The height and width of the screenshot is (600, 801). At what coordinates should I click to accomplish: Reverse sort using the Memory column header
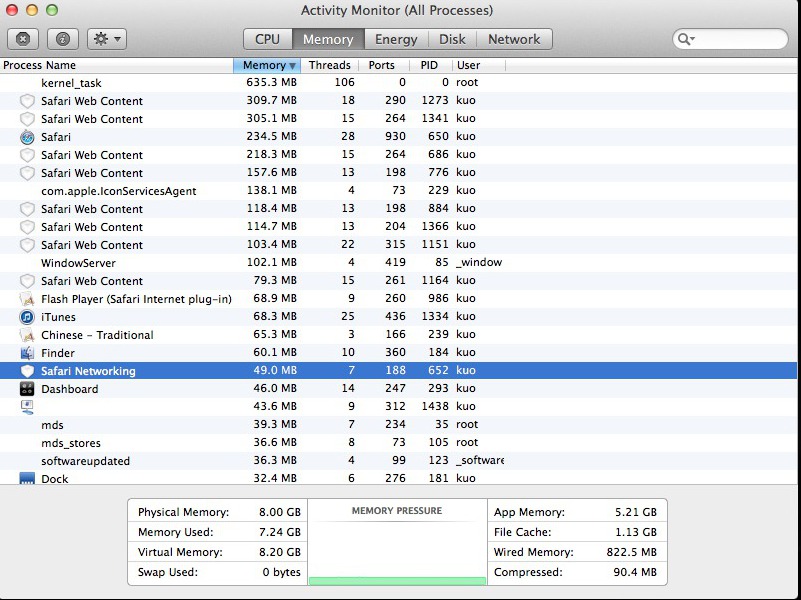[267, 65]
